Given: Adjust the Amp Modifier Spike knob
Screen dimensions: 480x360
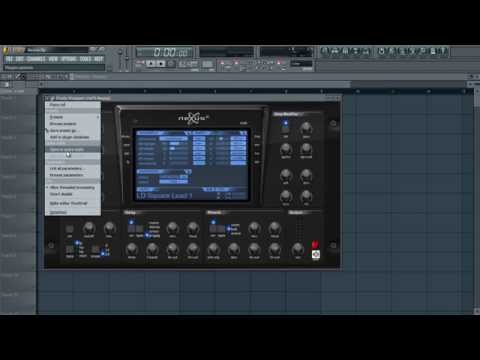Looking at the screenshot, I should [x=286, y=149].
